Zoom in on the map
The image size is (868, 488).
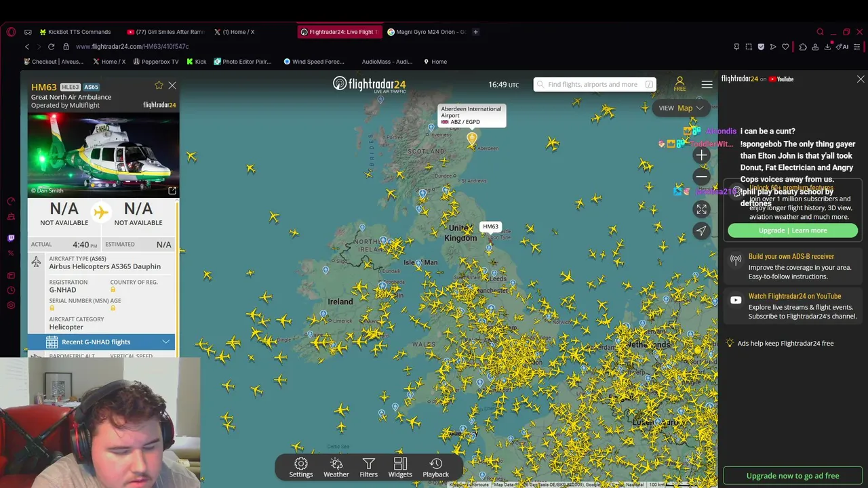tap(702, 155)
